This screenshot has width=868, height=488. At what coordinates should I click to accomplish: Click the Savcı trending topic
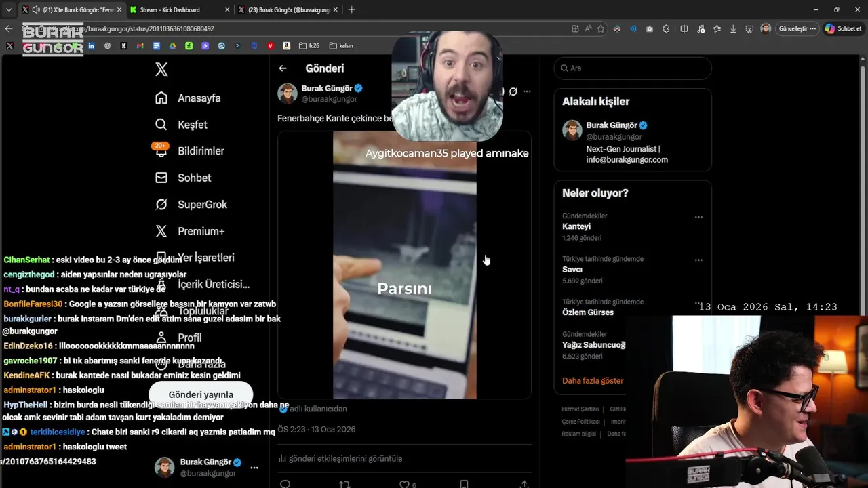click(572, 270)
